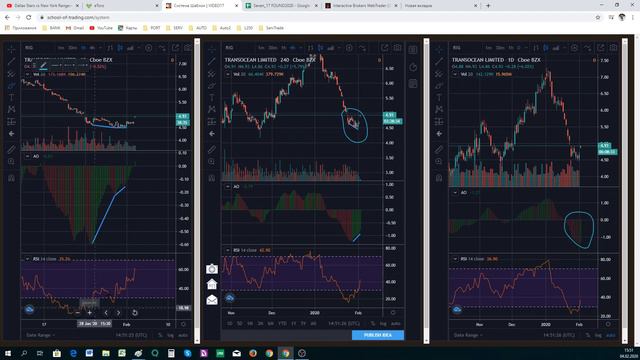This screenshot has width=640, height=360.
Task: Toggle log scale on left chart
Action: tap(170, 335)
